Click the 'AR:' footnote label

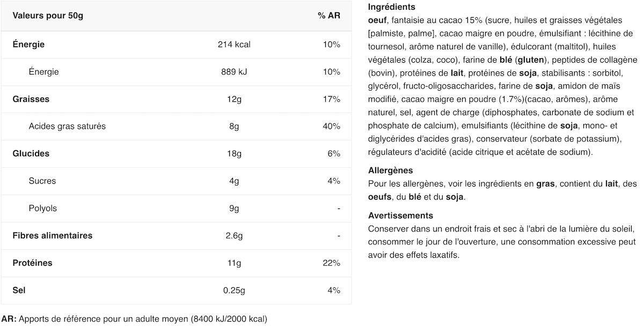tap(9, 319)
